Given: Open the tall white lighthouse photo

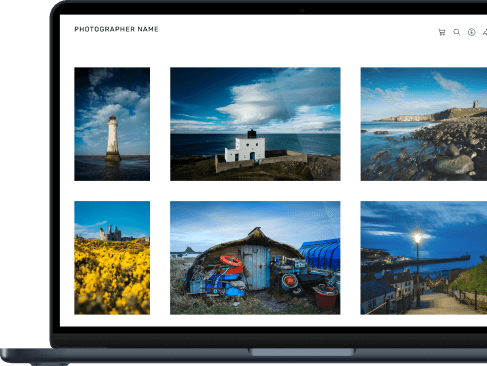Looking at the screenshot, I should tap(112, 124).
